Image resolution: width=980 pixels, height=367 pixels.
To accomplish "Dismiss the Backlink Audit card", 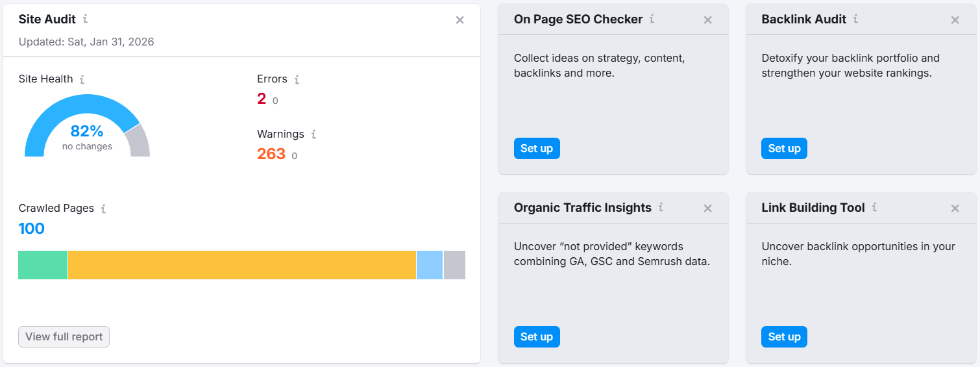I will [955, 20].
